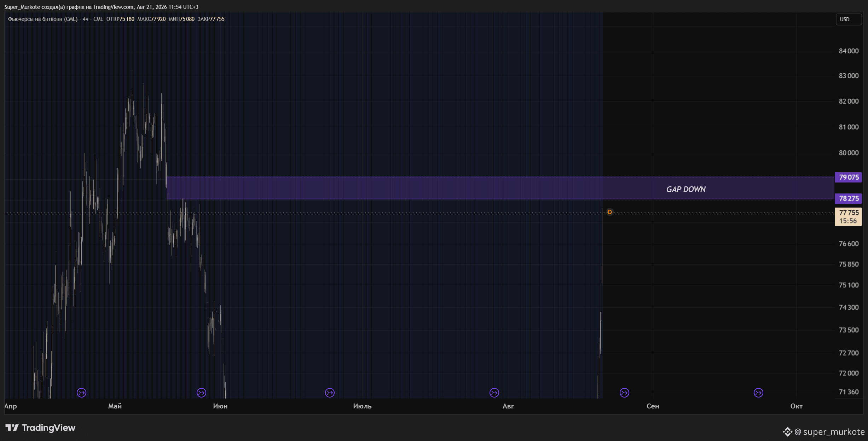
Task: Click the ОТКР value 75 180
Action: pyautogui.click(x=127, y=19)
